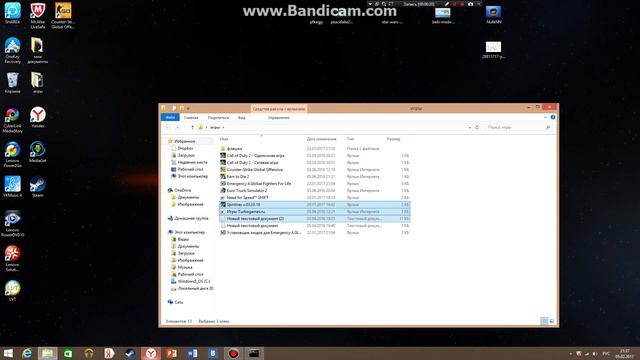
Task: Select Домашняя группа in navigation pane
Action: click(191, 218)
